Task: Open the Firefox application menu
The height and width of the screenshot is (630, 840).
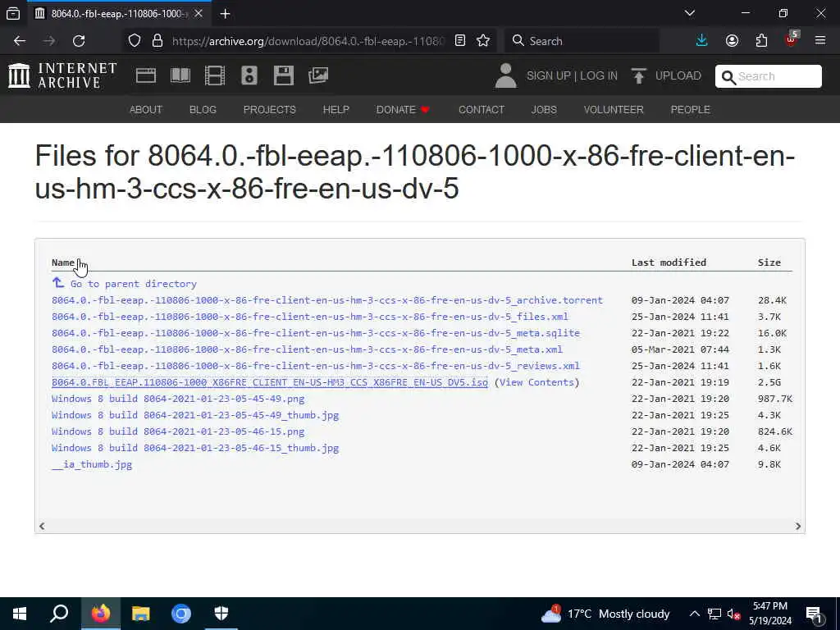Action: coord(820,41)
